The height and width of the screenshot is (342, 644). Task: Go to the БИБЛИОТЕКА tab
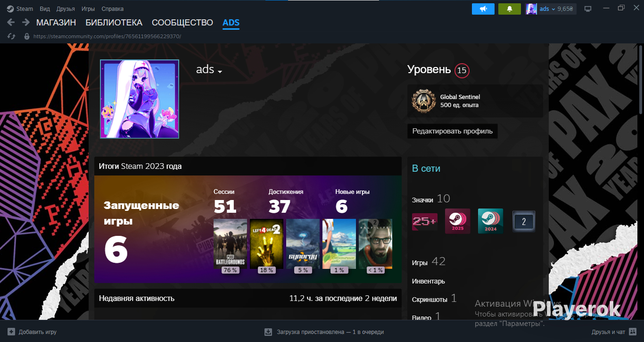(x=114, y=23)
